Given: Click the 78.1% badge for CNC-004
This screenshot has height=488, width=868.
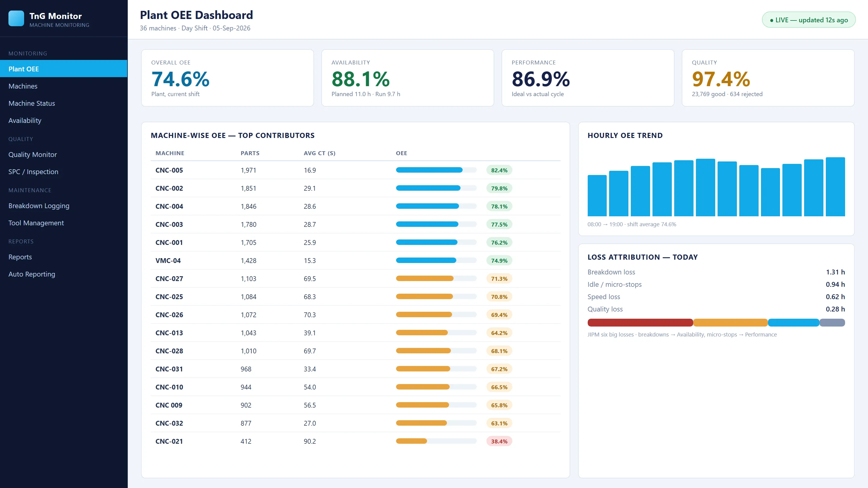Looking at the screenshot, I should click(x=499, y=206).
